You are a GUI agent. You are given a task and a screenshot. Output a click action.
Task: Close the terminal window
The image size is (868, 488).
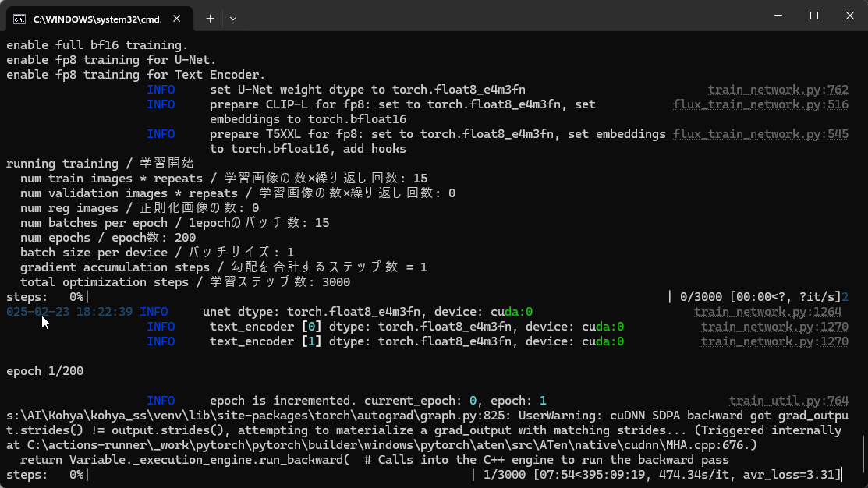click(850, 16)
